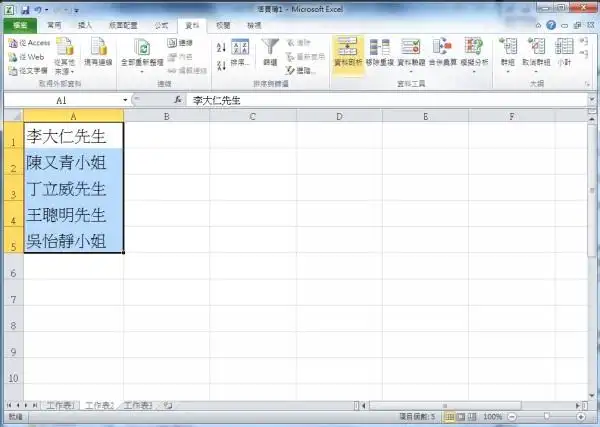Import data From Access (從 Access)
Screen dimensions: 600x427
tap(28, 43)
